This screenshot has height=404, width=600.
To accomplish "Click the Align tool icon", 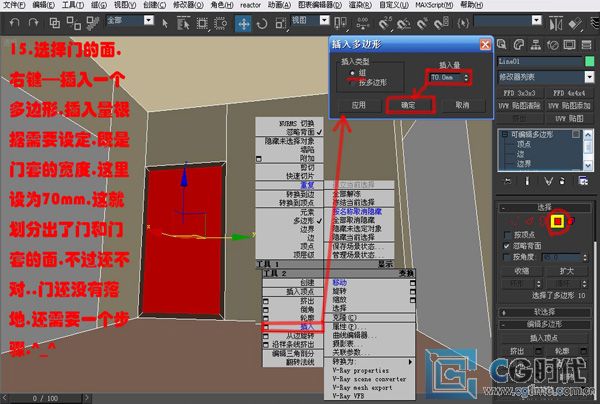I will [575, 24].
